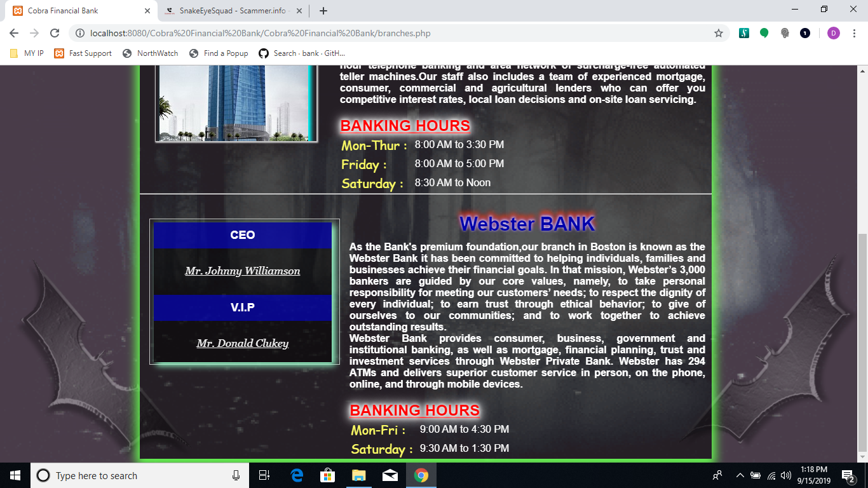Click the 9:30 AM to 1:30 PM hours
868x488 pixels.
click(x=465, y=449)
